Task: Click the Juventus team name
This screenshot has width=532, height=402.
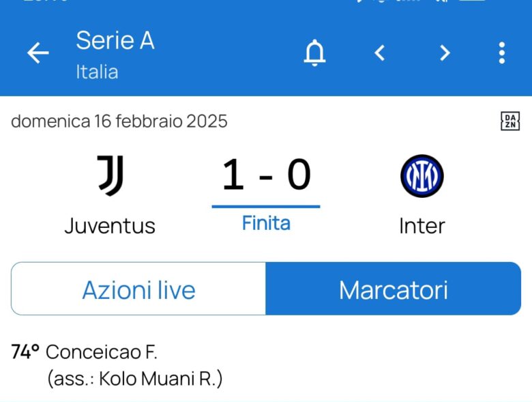Action: point(110,225)
